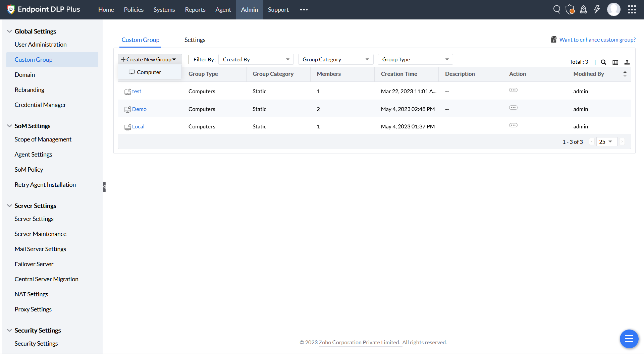Collapse the Global Settings section
644x354 pixels.
tap(9, 31)
